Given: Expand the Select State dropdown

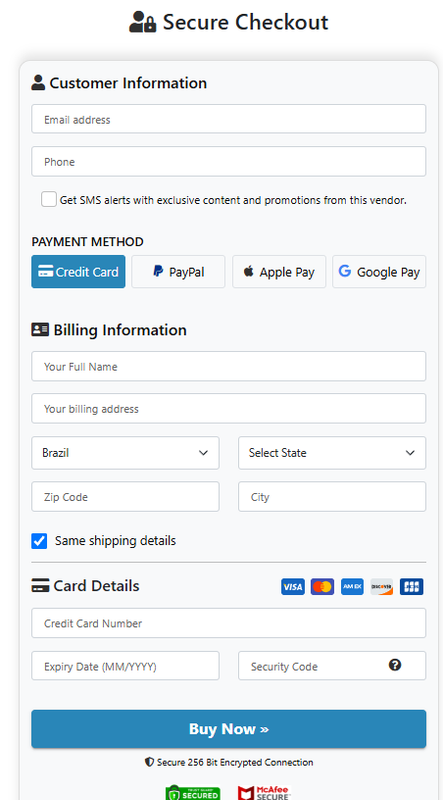Looking at the screenshot, I should [x=332, y=453].
